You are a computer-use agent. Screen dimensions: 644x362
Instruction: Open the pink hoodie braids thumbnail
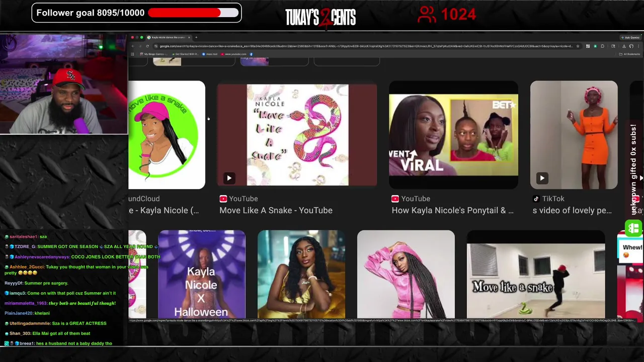pyautogui.click(x=406, y=275)
